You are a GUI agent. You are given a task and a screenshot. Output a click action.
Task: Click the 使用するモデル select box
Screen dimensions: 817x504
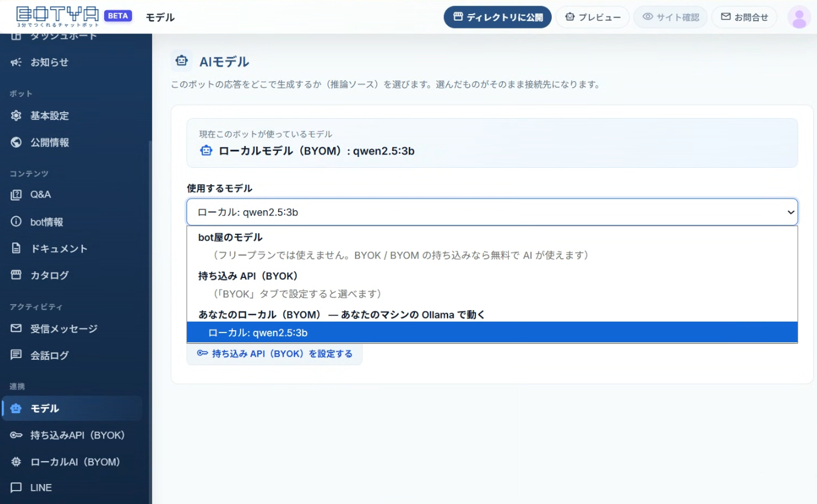(492, 212)
